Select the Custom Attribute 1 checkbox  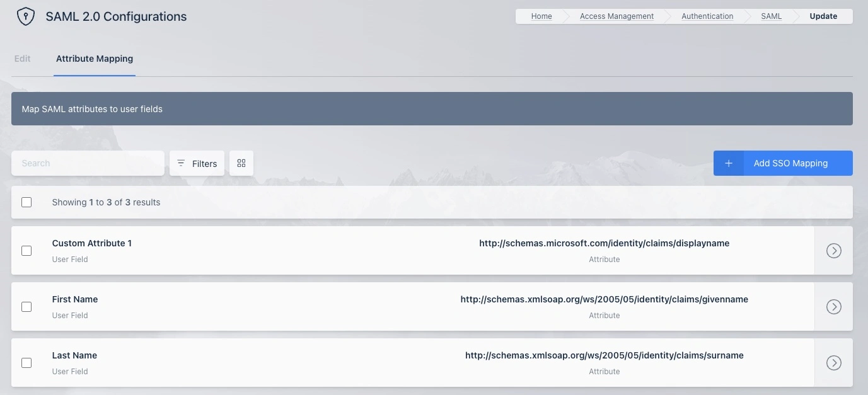26,250
